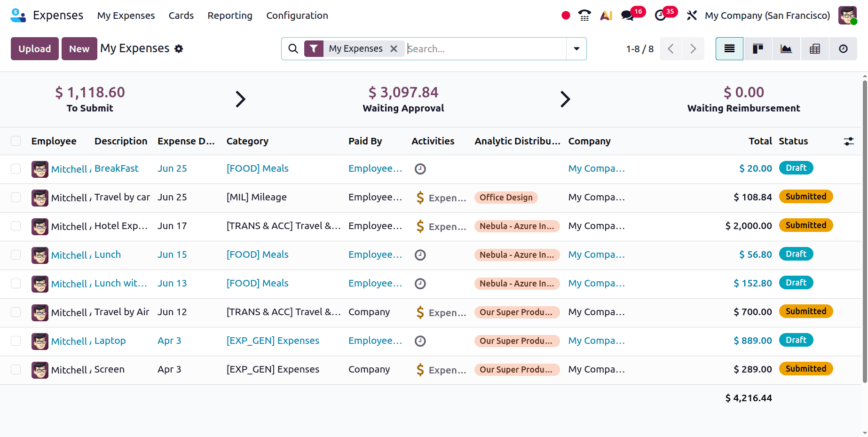Open the VoIP phone icon
Viewport: 868px width, 437px height.
[584, 16]
